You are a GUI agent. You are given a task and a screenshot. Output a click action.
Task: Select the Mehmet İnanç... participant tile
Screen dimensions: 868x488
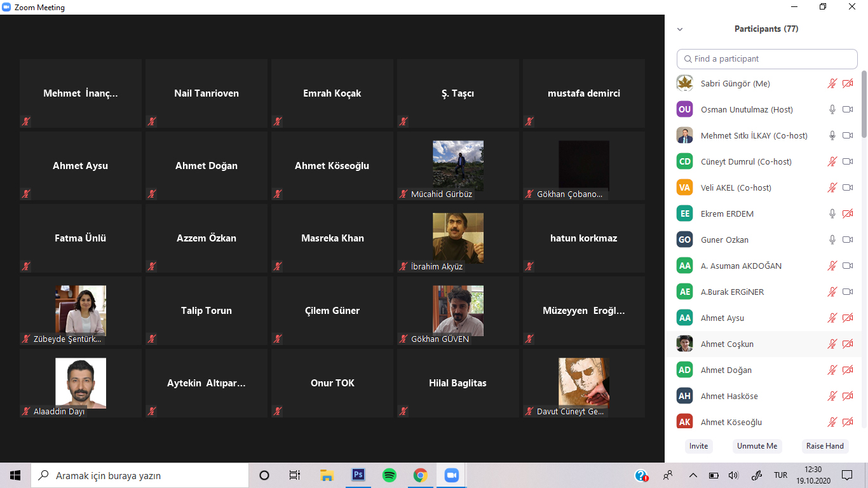click(x=81, y=93)
